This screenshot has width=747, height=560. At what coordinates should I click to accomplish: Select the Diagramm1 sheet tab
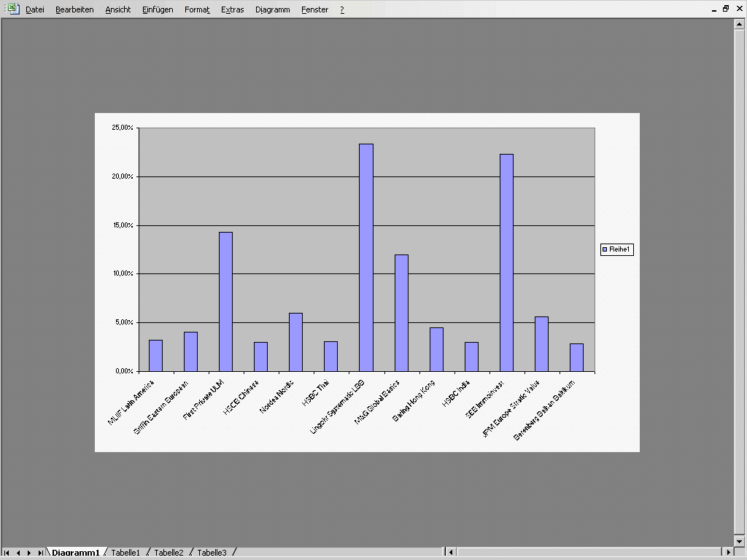click(x=76, y=553)
